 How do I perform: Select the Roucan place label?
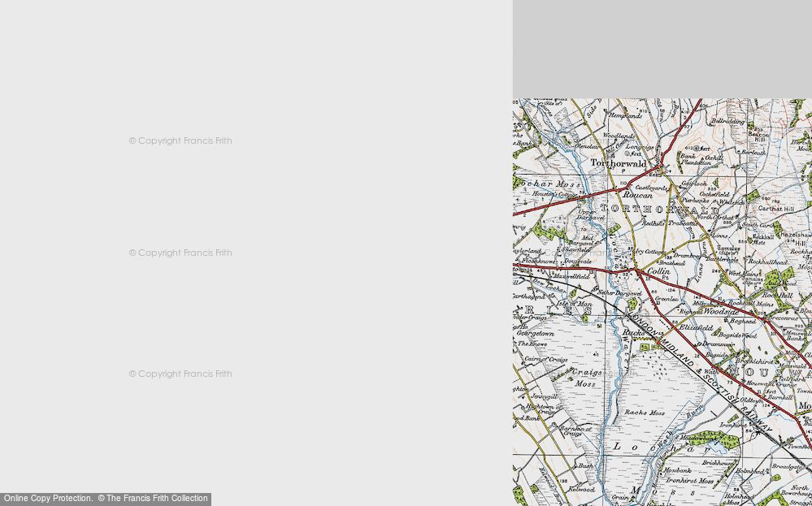tap(637, 195)
